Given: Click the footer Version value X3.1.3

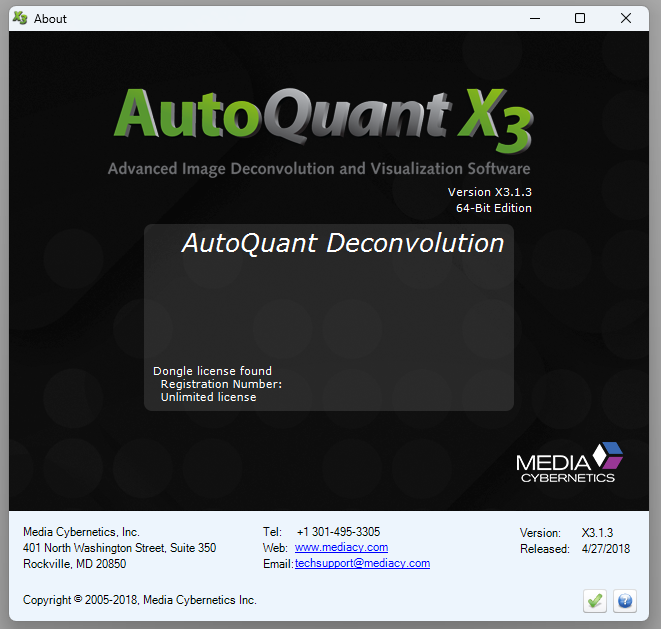Looking at the screenshot, I should point(597,532).
